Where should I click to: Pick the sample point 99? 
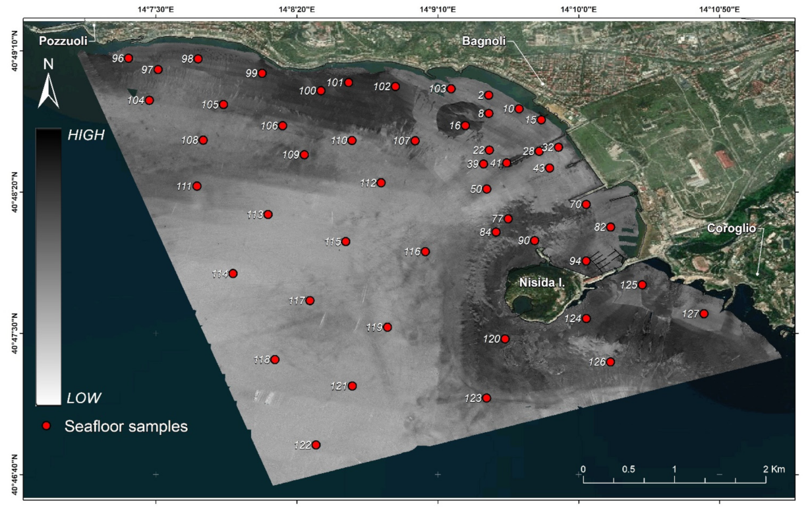[262, 73]
